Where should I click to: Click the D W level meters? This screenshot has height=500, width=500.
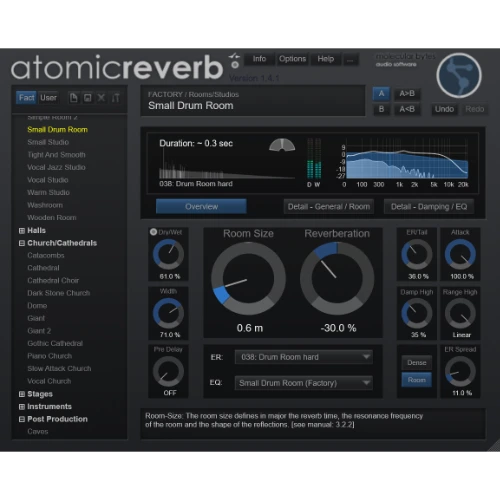click(x=314, y=162)
